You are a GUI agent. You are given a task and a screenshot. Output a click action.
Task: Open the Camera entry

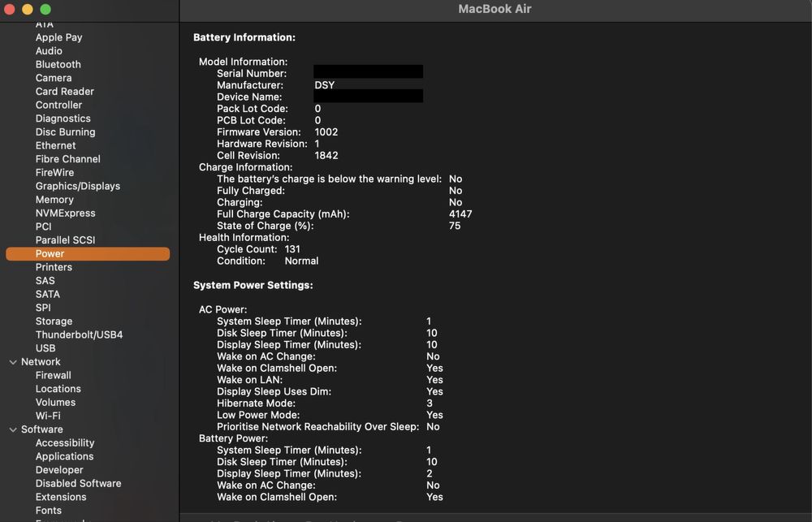[x=54, y=78]
